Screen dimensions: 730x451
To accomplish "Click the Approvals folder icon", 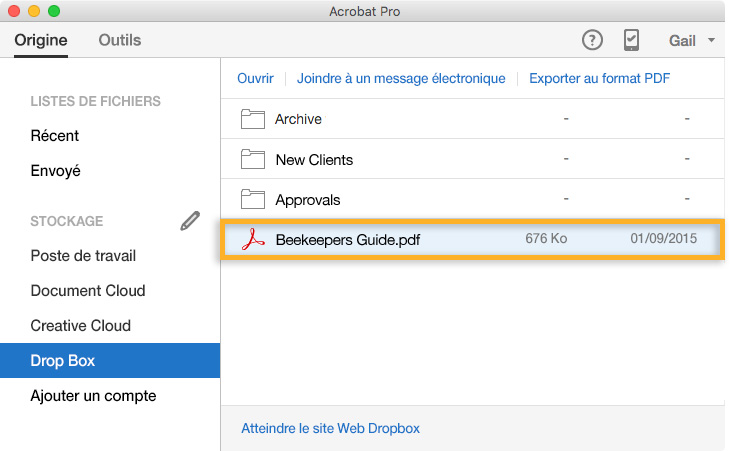I will (x=253, y=199).
